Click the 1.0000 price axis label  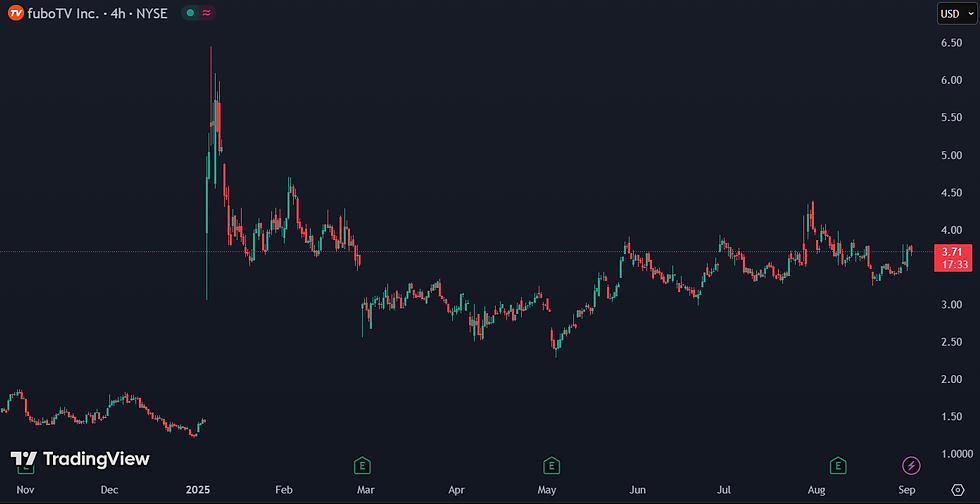coord(958,455)
